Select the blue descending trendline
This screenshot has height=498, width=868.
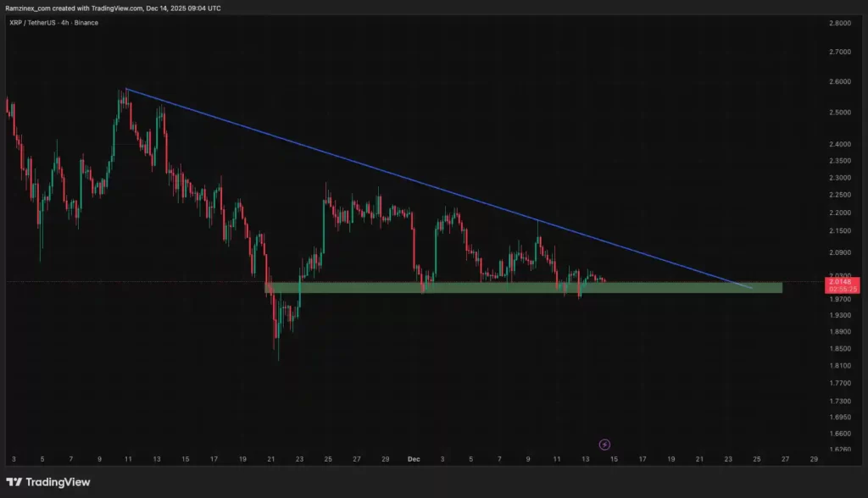[424, 182]
